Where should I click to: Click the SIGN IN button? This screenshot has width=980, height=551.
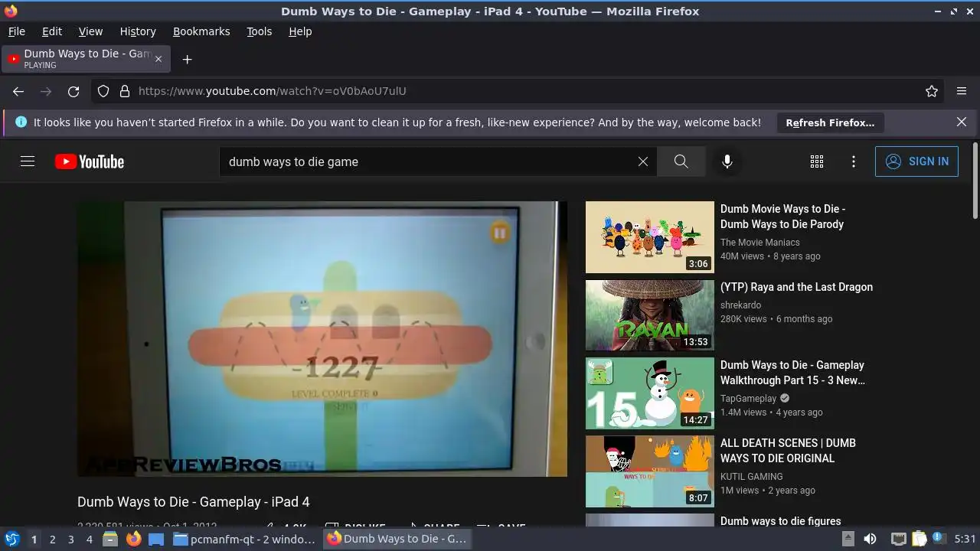pyautogui.click(x=916, y=161)
